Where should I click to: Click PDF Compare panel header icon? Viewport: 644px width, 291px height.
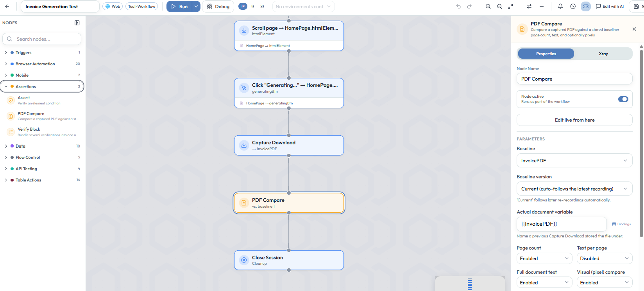tap(522, 29)
